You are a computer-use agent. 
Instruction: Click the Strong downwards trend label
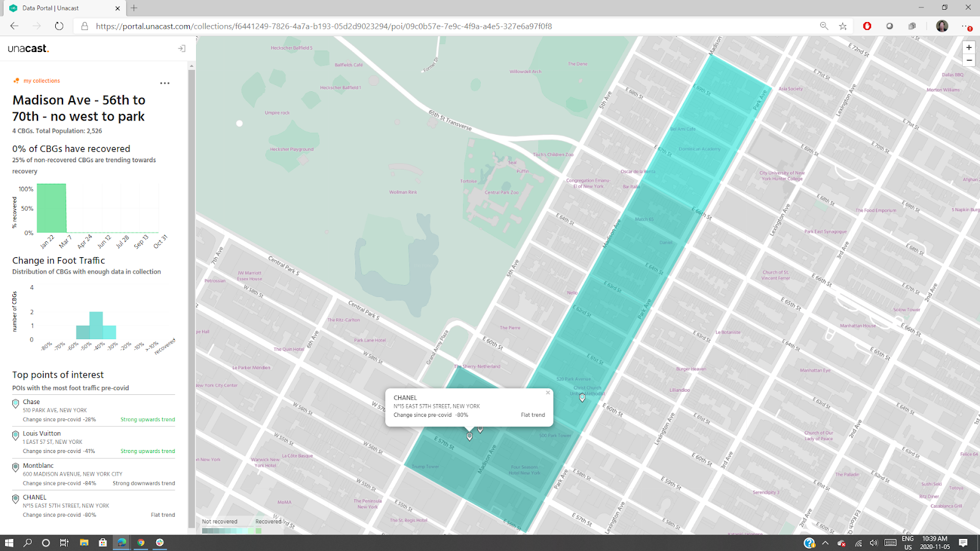tap(144, 484)
